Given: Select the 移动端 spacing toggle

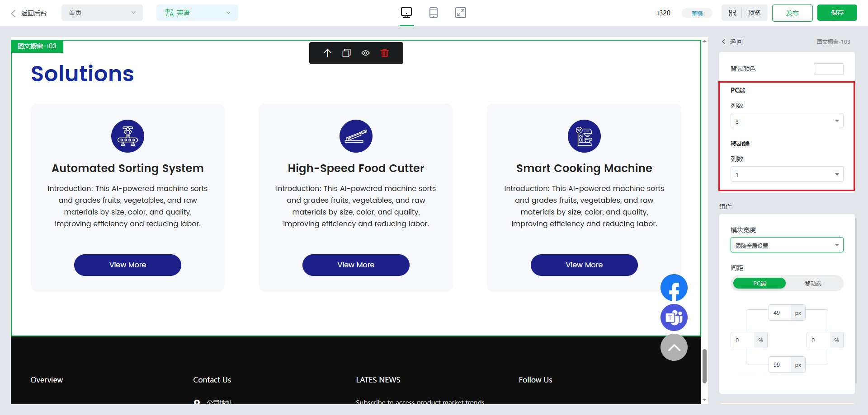Looking at the screenshot, I should [813, 283].
